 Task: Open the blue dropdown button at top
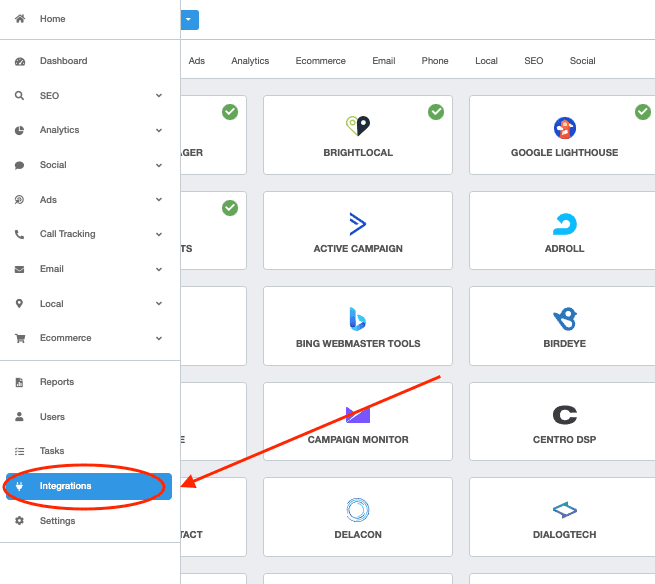190,19
